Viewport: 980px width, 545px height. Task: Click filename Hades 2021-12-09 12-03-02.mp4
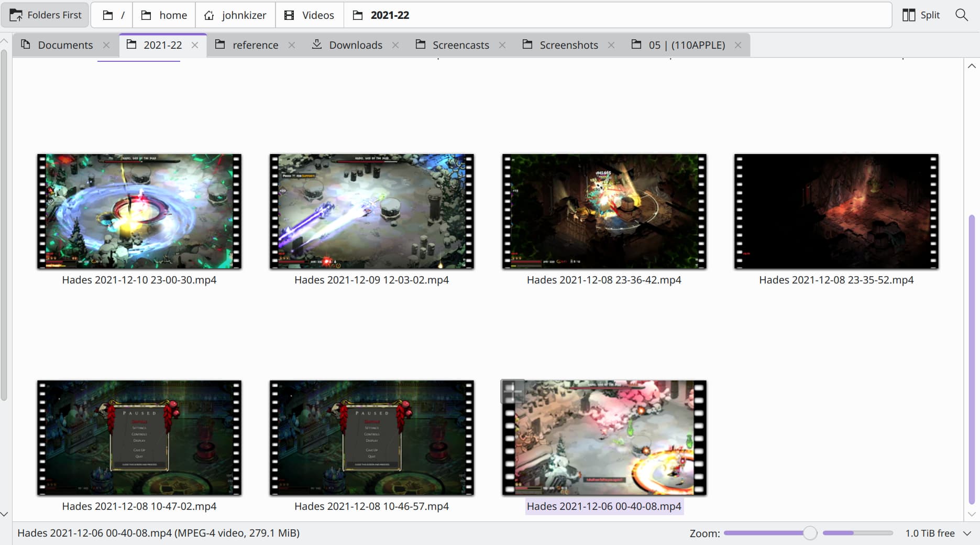coord(372,280)
